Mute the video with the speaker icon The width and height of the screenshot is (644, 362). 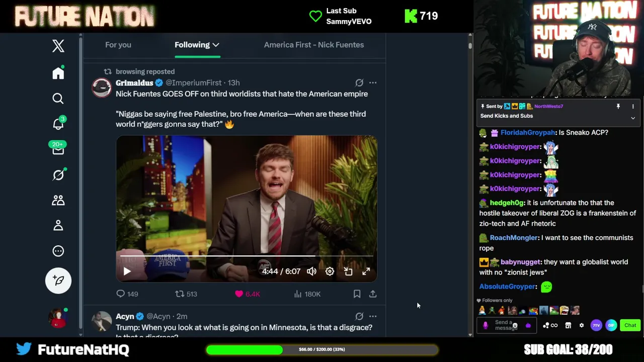(x=312, y=271)
